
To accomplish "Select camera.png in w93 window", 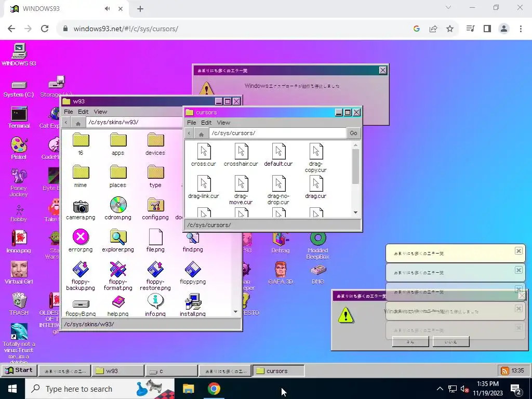I will [81, 210].
